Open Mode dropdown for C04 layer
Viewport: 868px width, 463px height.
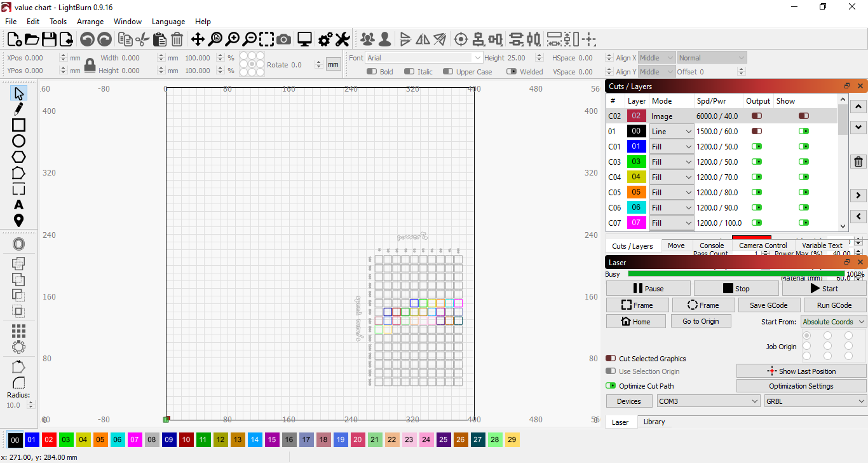coord(671,177)
